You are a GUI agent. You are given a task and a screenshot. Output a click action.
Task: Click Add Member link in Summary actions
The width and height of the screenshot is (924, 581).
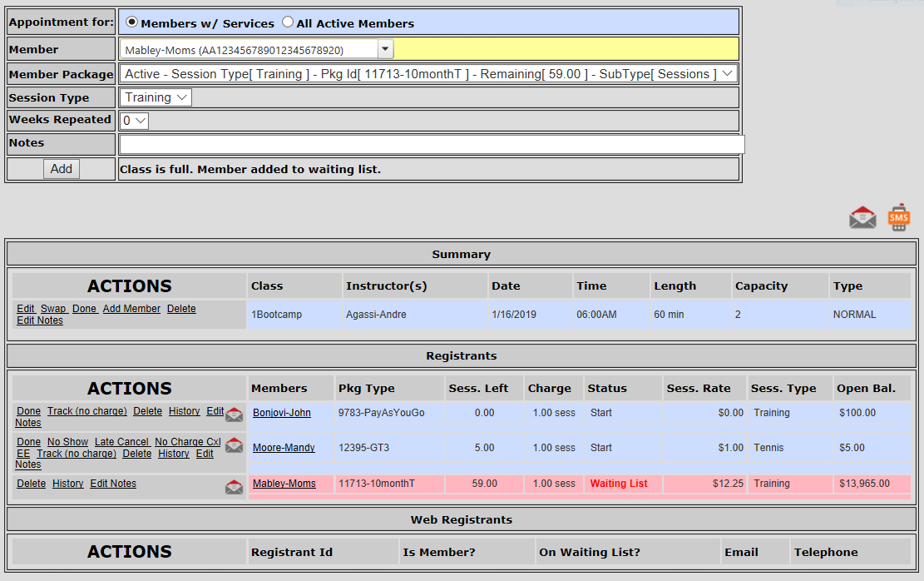coord(131,309)
